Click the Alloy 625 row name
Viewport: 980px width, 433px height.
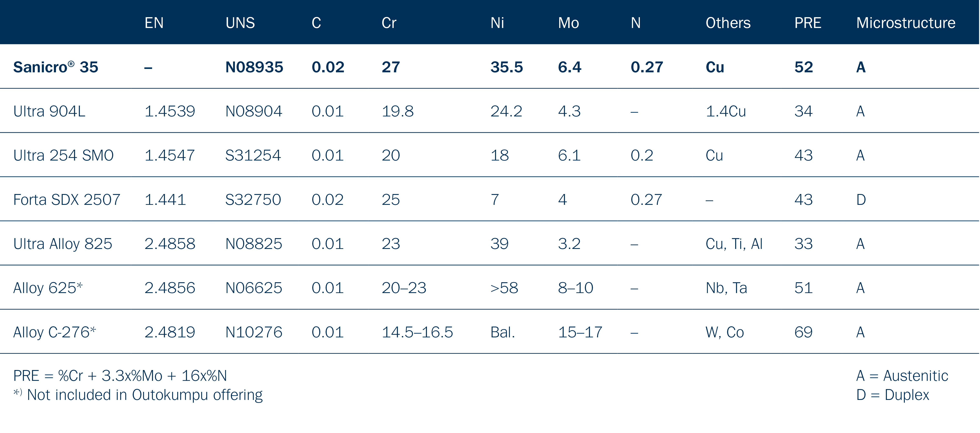pos(47,288)
